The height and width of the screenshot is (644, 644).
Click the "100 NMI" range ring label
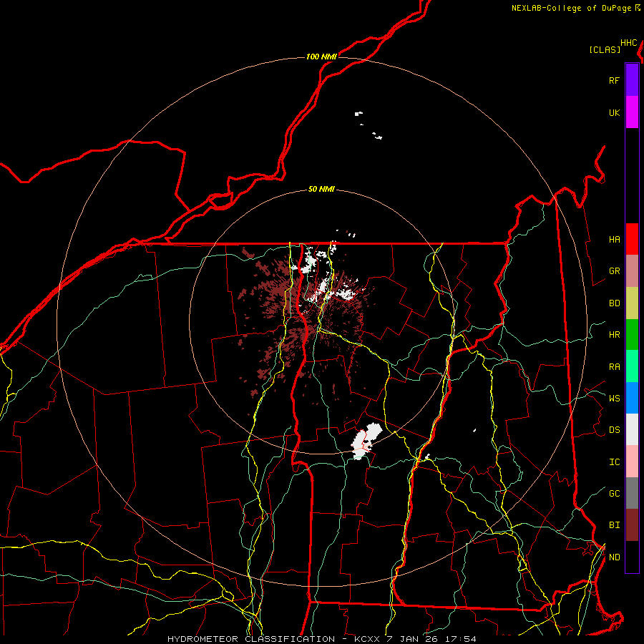[x=321, y=57]
